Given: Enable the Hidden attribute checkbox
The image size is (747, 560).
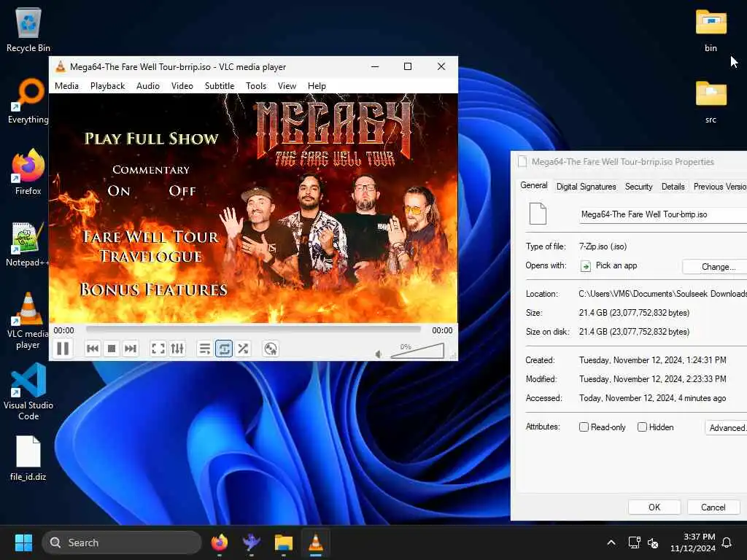Looking at the screenshot, I should tap(642, 427).
